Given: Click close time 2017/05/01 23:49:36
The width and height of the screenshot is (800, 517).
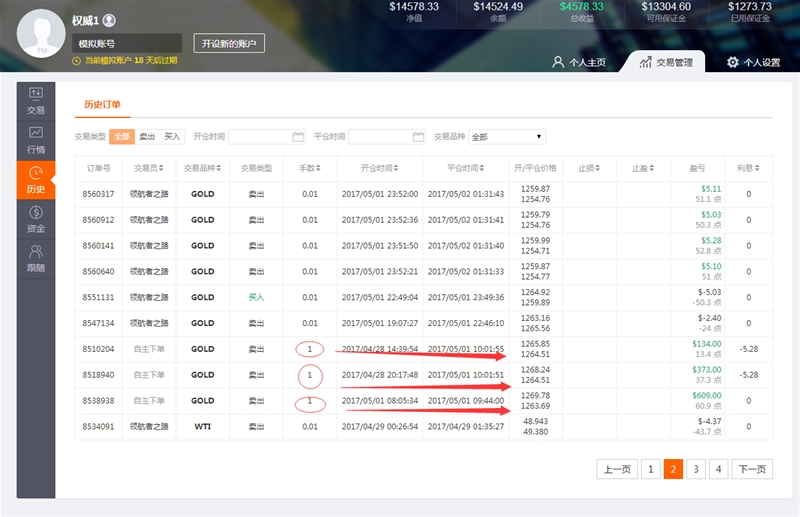Looking at the screenshot, I should [466, 298].
